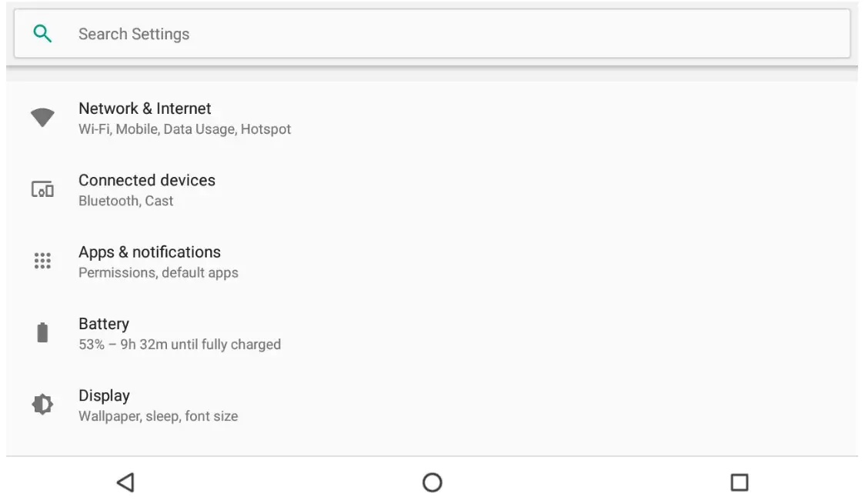Go to Apps & notifications
Image resolution: width=868 pixels, height=500 pixels.
pos(149,252)
